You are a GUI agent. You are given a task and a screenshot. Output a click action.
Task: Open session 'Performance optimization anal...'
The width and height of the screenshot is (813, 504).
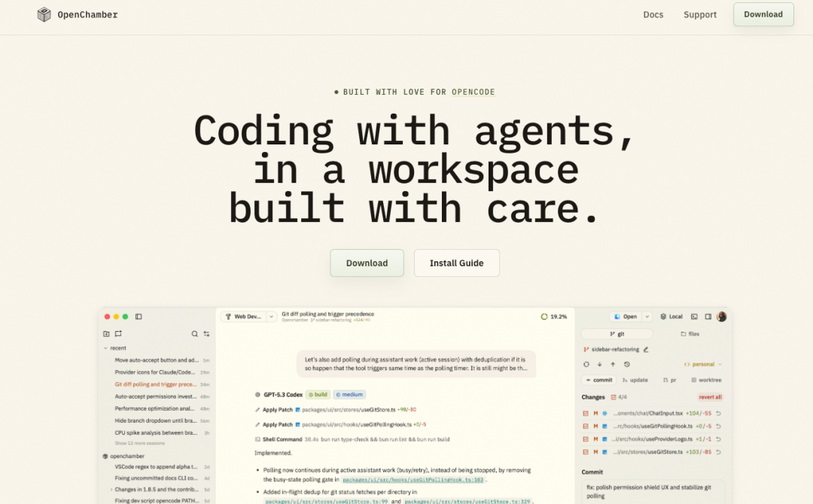click(154, 408)
